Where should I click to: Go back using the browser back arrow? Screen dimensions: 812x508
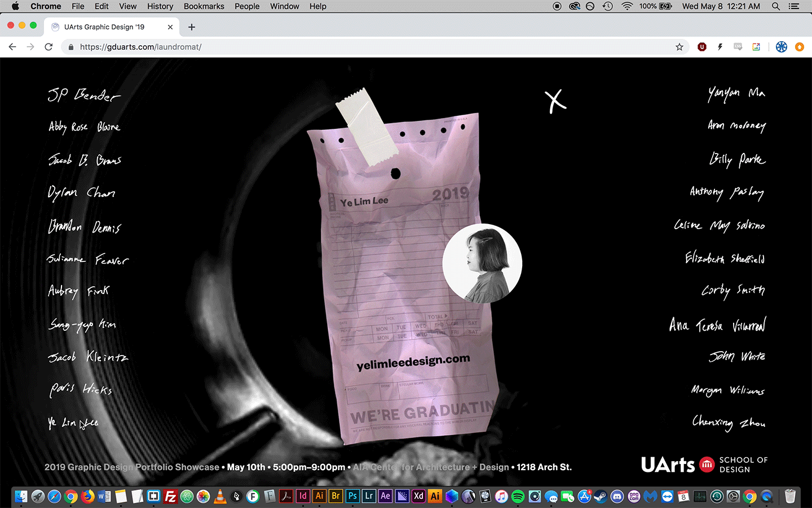[x=12, y=47]
